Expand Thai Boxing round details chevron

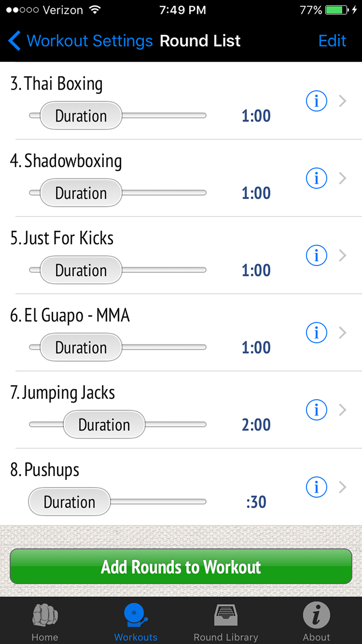click(342, 101)
